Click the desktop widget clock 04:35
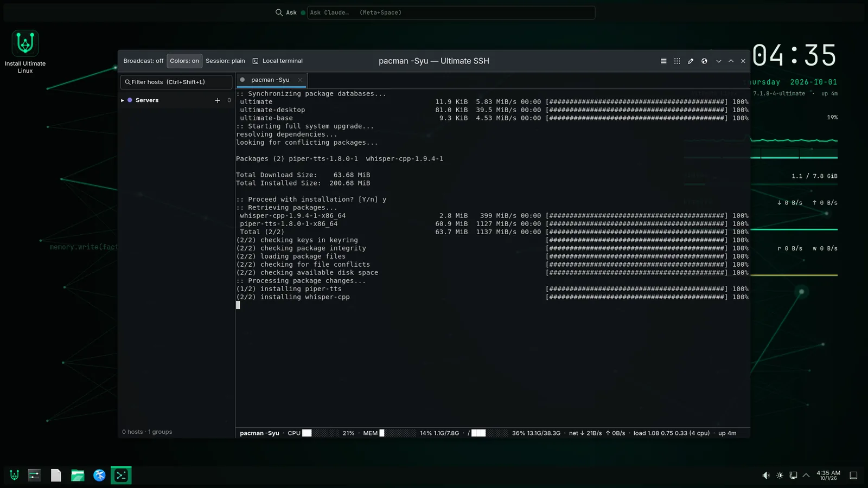 [x=794, y=55]
